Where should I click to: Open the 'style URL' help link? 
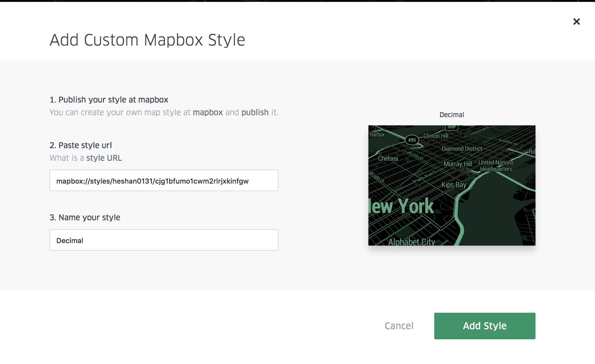click(104, 158)
